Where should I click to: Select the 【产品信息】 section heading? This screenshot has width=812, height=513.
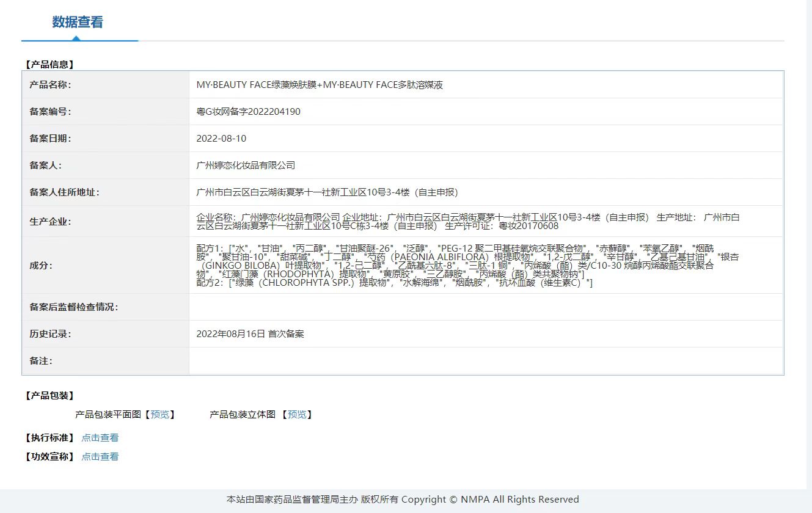(x=49, y=64)
